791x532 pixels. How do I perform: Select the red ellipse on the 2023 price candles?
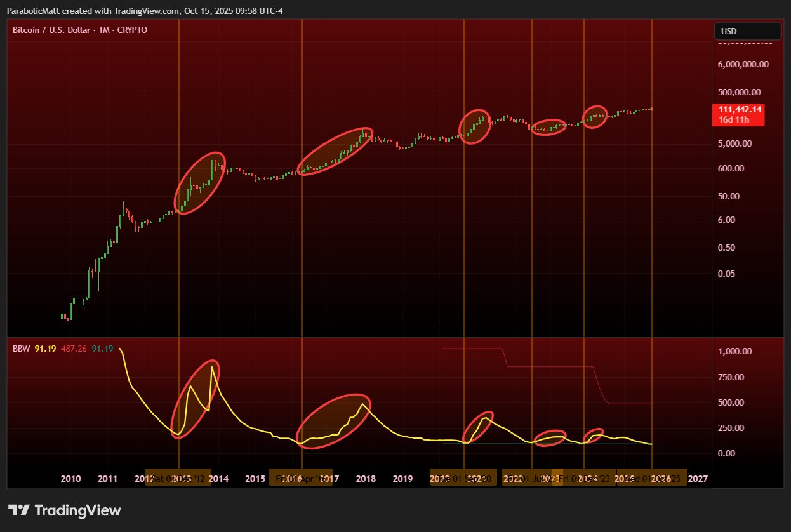[548, 127]
